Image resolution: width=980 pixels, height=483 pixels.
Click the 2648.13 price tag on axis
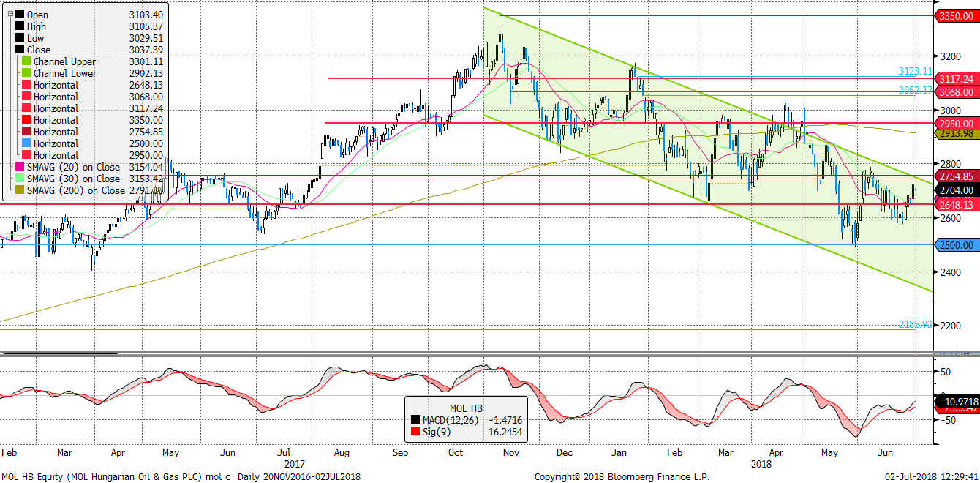(x=957, y=205)
